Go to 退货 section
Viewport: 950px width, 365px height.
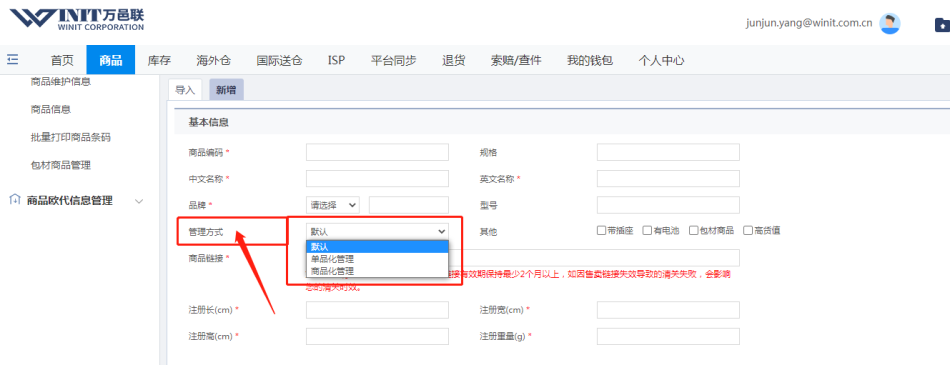[x=454, y=60]
